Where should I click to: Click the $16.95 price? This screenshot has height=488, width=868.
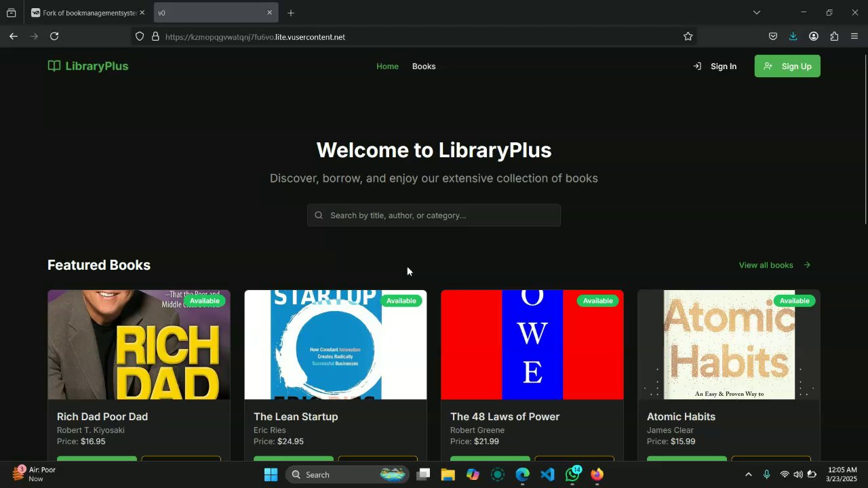[x=93, y=442]
